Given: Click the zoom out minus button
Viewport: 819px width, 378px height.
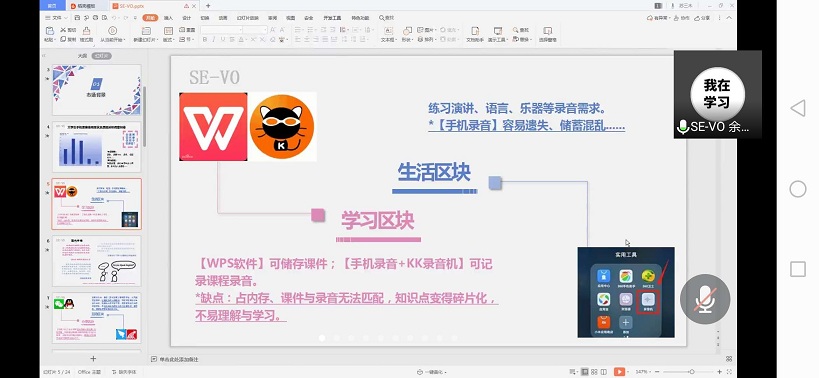Looking at the screenshot, I should 657,372.
